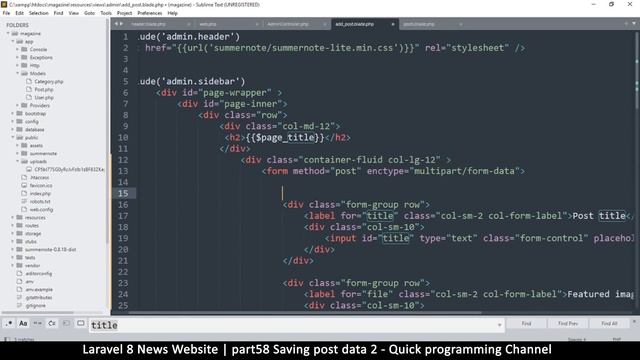
Task: Open the Tools menu
Action: click(106, 13)
